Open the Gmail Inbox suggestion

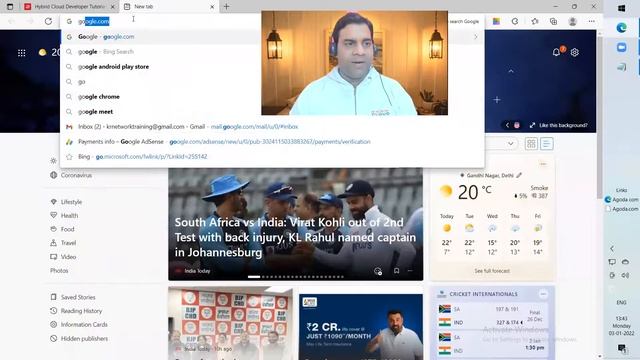pyautogui.click(x=272, y=127)
